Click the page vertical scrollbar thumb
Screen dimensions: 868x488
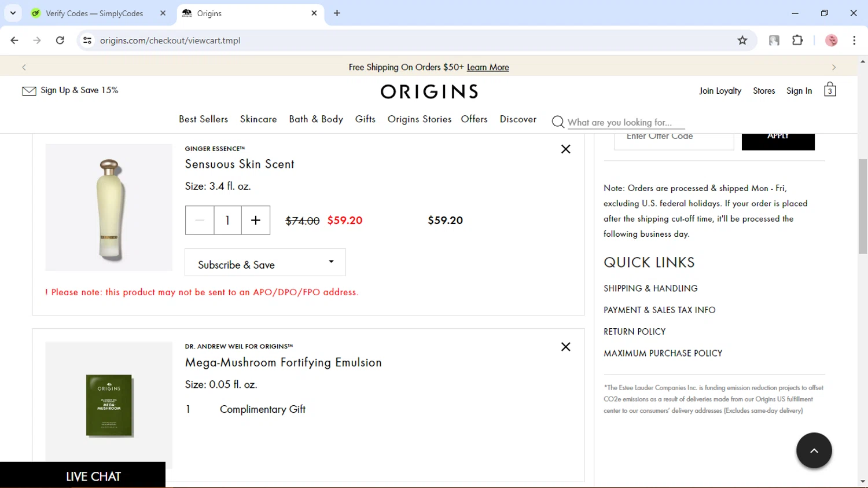(863, 206)
